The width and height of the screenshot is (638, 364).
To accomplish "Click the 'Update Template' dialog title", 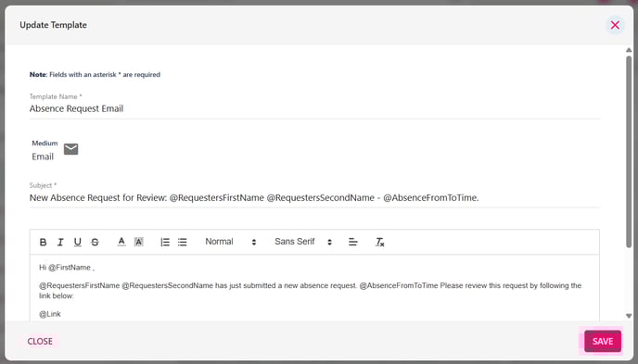I will (x=53, y=25).
